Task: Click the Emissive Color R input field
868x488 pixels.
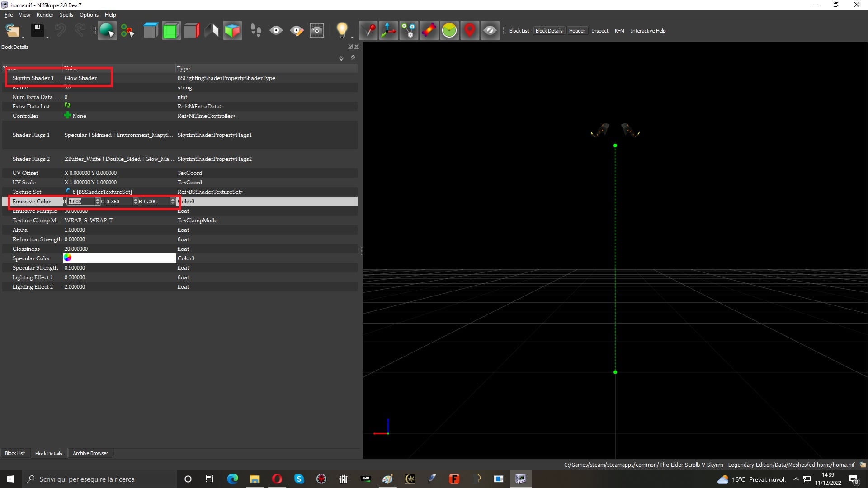Action: [x=81, y=202]
